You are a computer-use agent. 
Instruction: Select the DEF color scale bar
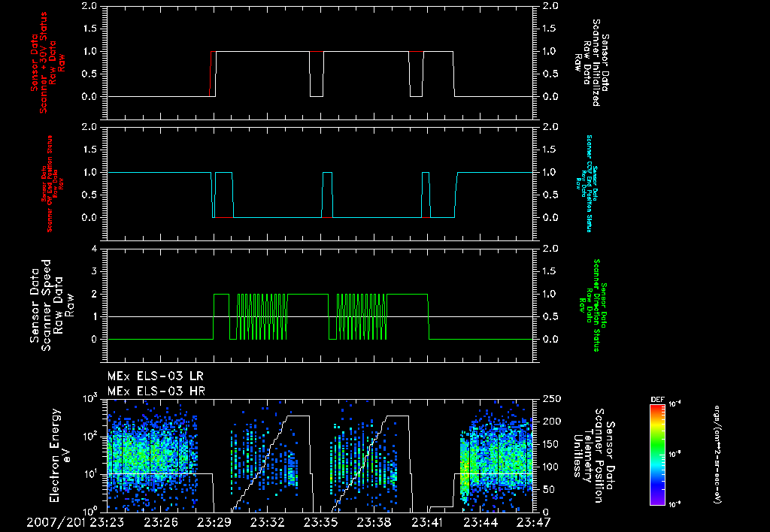657,454
